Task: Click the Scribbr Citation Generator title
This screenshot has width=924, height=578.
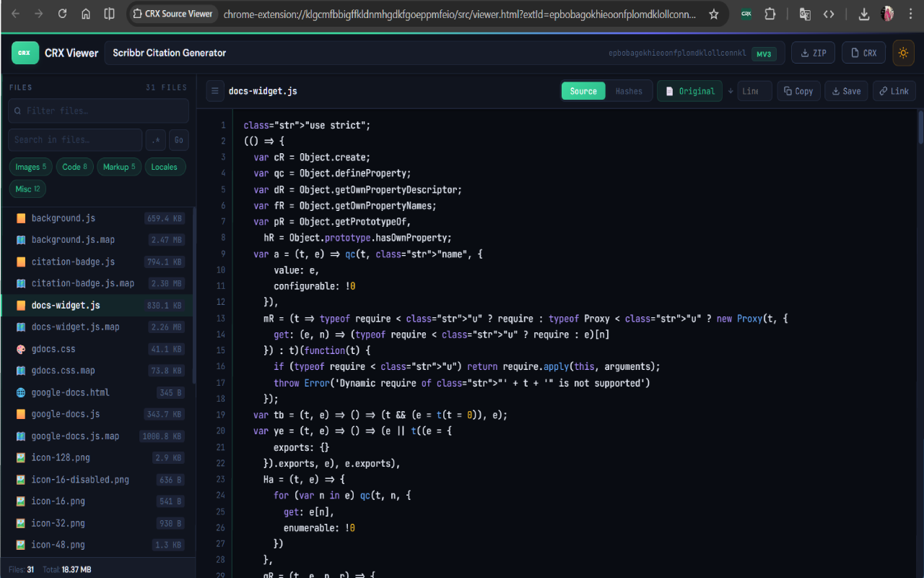Action: point(170,53)
